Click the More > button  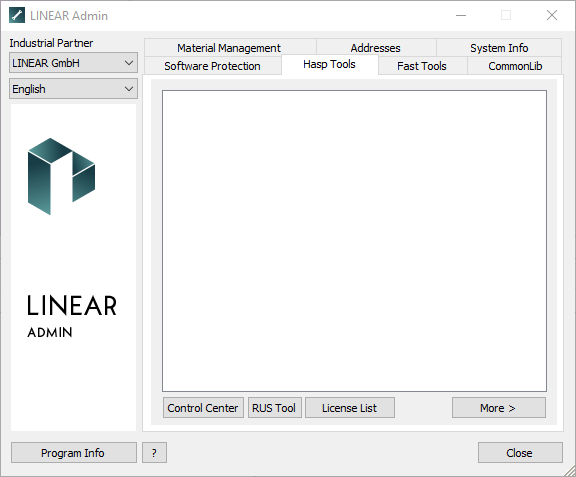click(499, 408)
